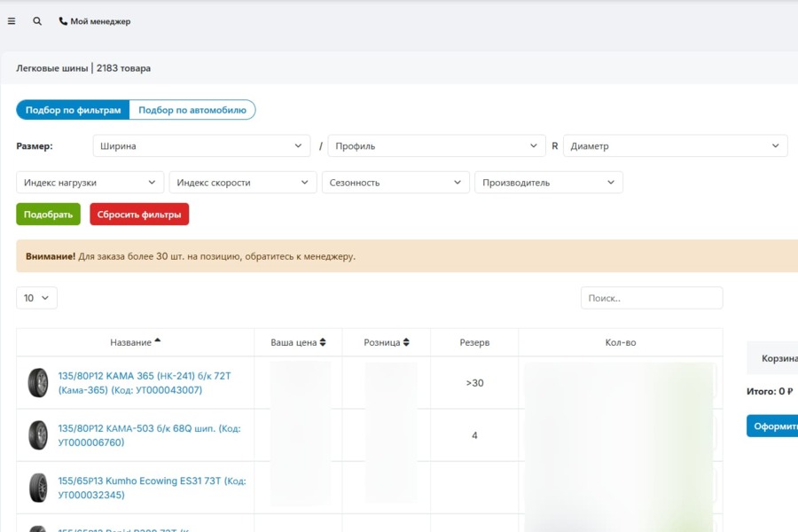This screenshot has height=532, width=798.
Task: Click the КАМА-503 tire thumbnail
Action: [38, 435]
